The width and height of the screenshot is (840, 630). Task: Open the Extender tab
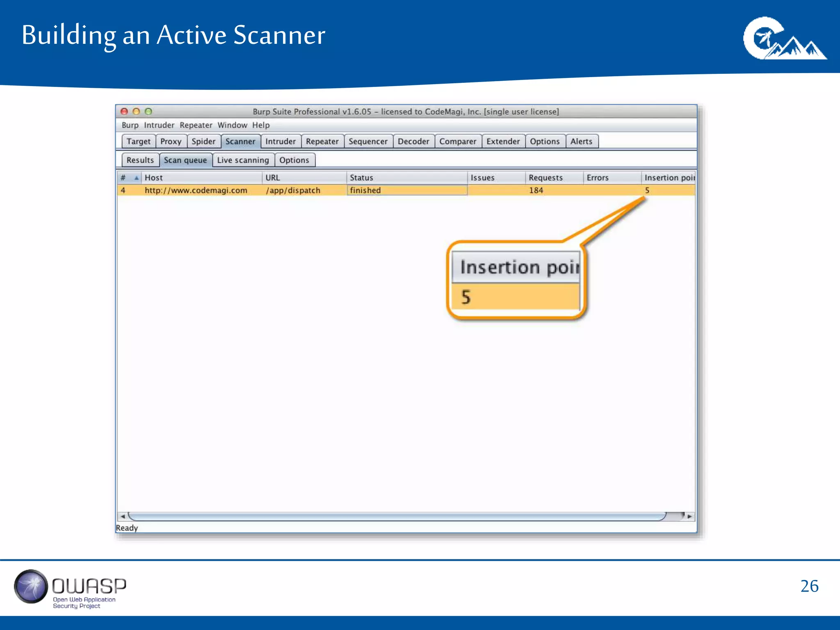pos(503,142)
